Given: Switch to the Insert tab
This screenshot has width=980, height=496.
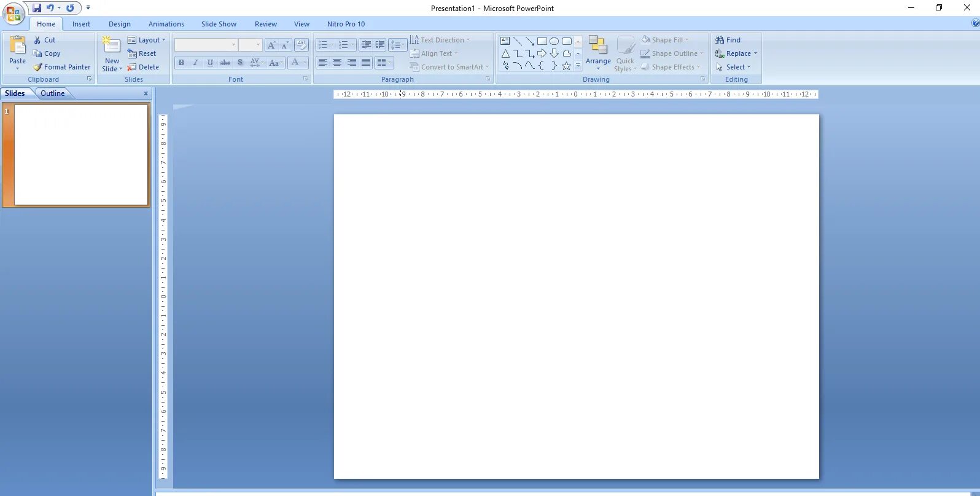Looking at the screenshot, I should [x=81, y=24].
